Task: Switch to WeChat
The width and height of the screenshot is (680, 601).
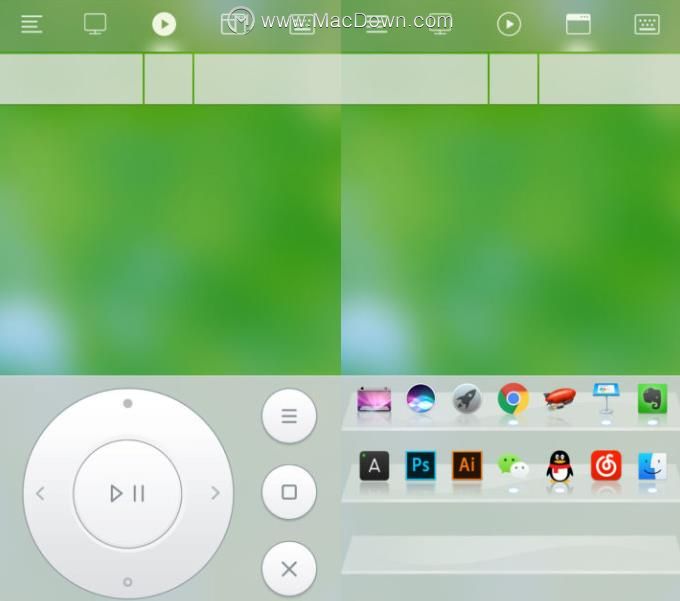Action: coord(513,466)
